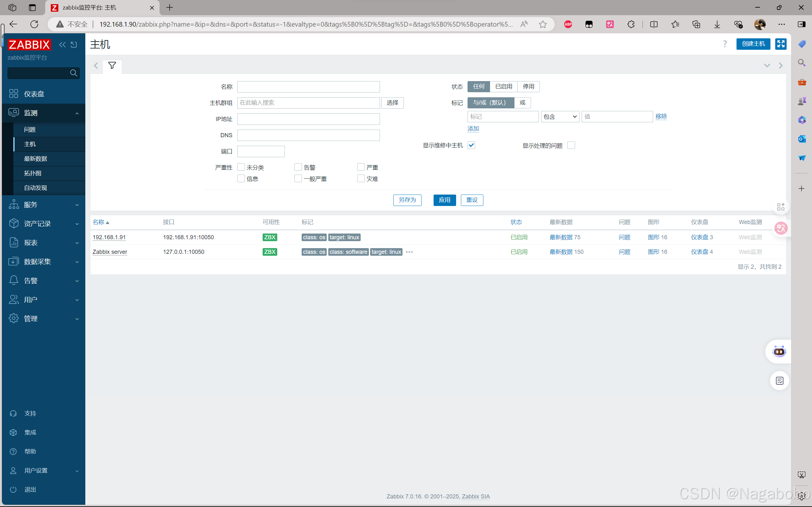
Task: Click the three dots after target: linux tag
Action: coord(409,252)
